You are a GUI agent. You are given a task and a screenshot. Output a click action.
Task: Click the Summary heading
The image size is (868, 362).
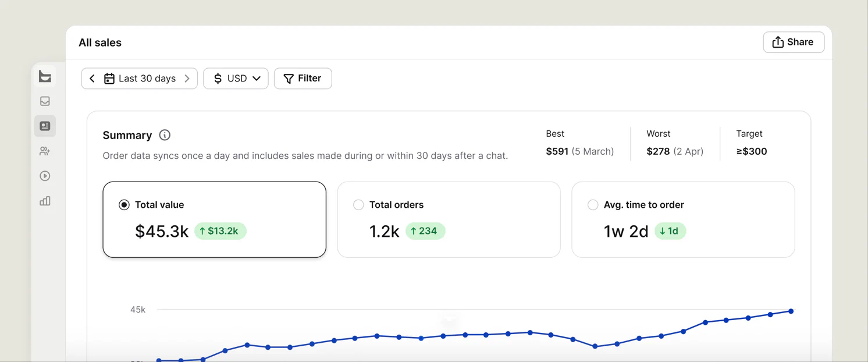coord(127,135)
